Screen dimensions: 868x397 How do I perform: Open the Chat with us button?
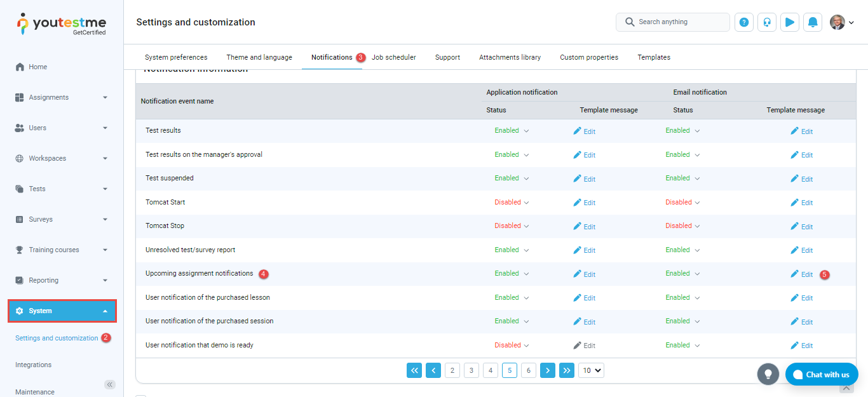pos(822,374)
